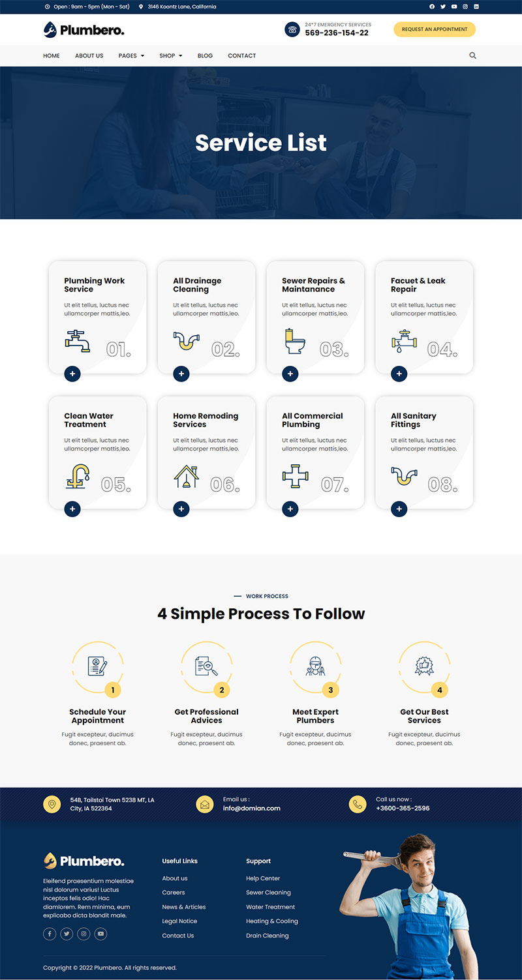Click the house icon on Home Remoding Services
522x980 pixels.
(186, 476)
